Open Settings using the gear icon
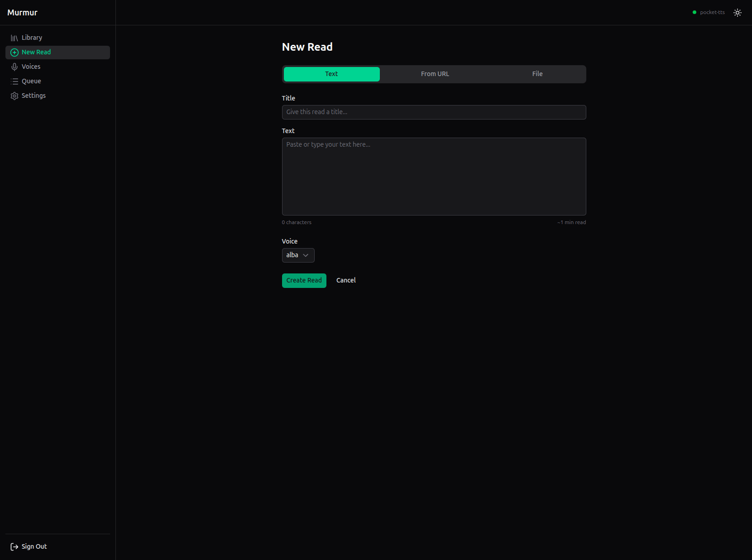 click(x=14, y=96)
